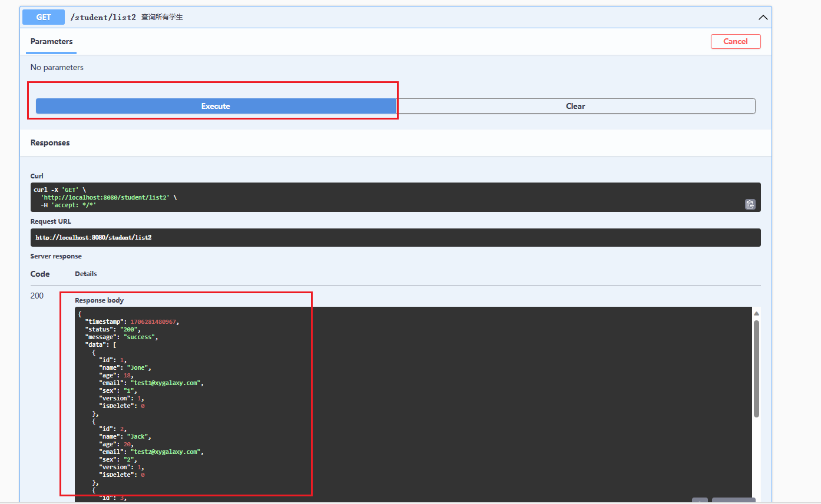Click the Responses section header
821x504 pixels.
50,142
